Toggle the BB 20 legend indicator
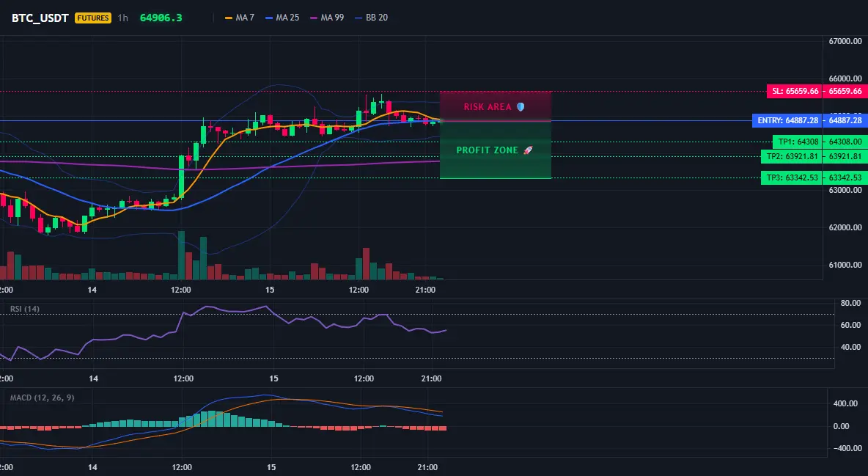This screenshot has width=868, height=476. [x=371, y=18]
